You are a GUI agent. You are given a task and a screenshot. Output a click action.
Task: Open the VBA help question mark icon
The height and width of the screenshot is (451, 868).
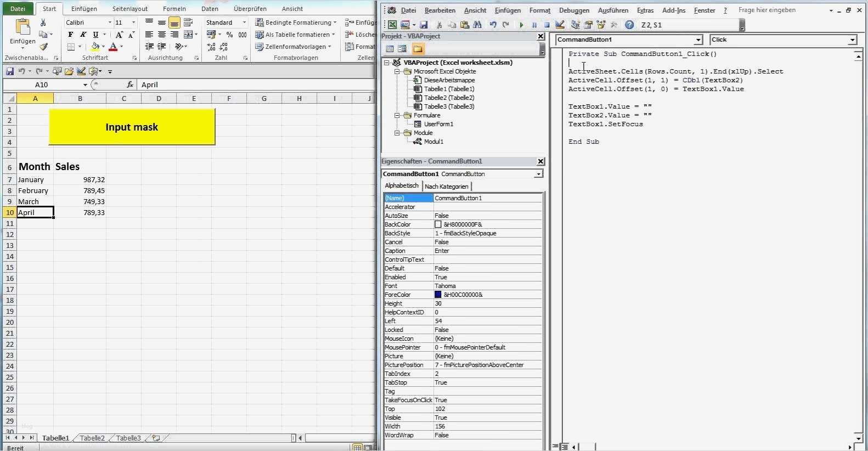629,25
